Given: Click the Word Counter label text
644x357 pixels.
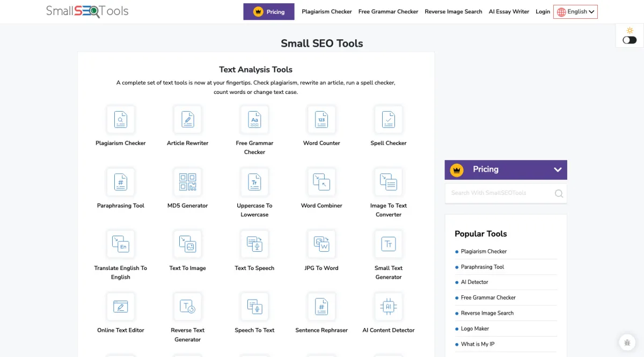Looking at the screenshot, I should click(x=321, y=143).
